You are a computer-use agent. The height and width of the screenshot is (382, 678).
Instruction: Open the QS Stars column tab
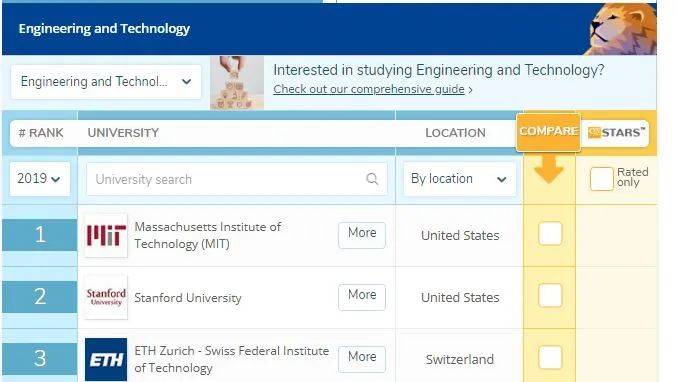pyautogui.click(x=616, y=133)
